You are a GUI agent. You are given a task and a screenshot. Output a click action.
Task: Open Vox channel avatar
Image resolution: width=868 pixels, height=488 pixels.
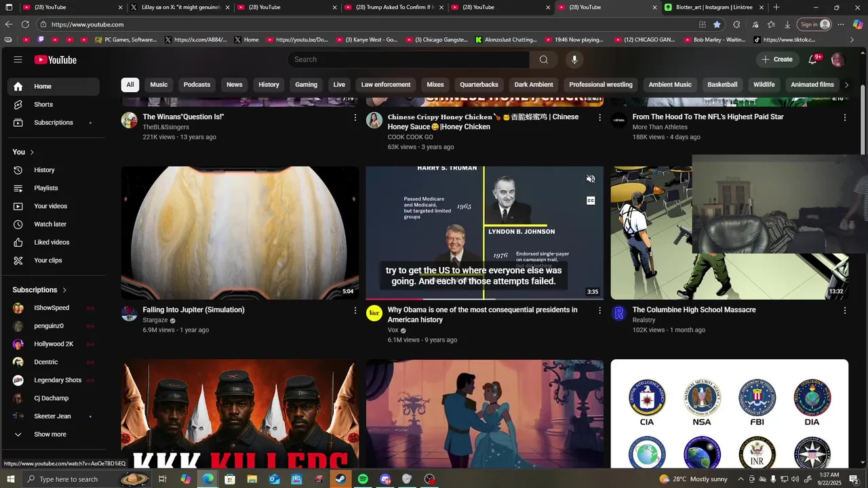click(x=374, y=313)
